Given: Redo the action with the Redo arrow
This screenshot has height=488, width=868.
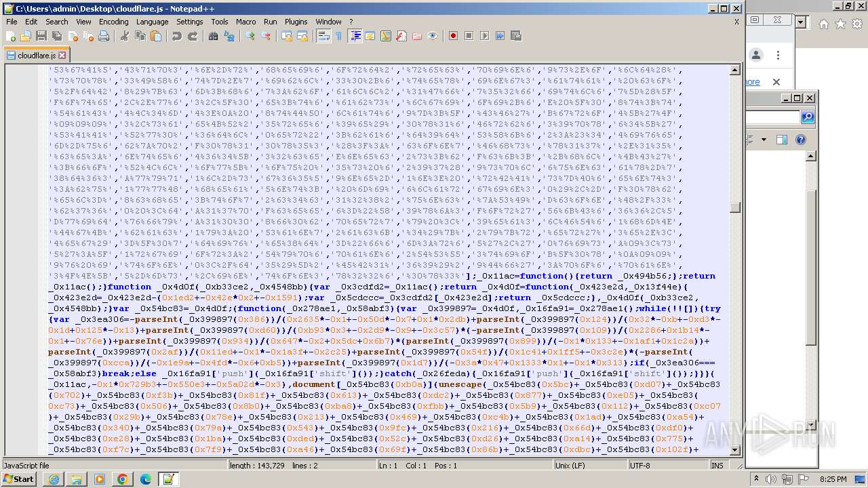Looking at the screenshot, I should coord(192,36).
